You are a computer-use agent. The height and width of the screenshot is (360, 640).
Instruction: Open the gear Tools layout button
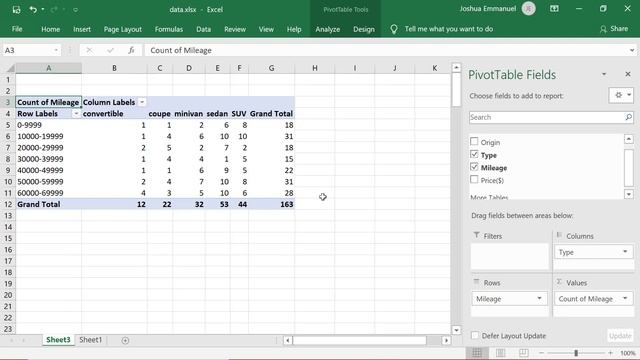[621, 95]
